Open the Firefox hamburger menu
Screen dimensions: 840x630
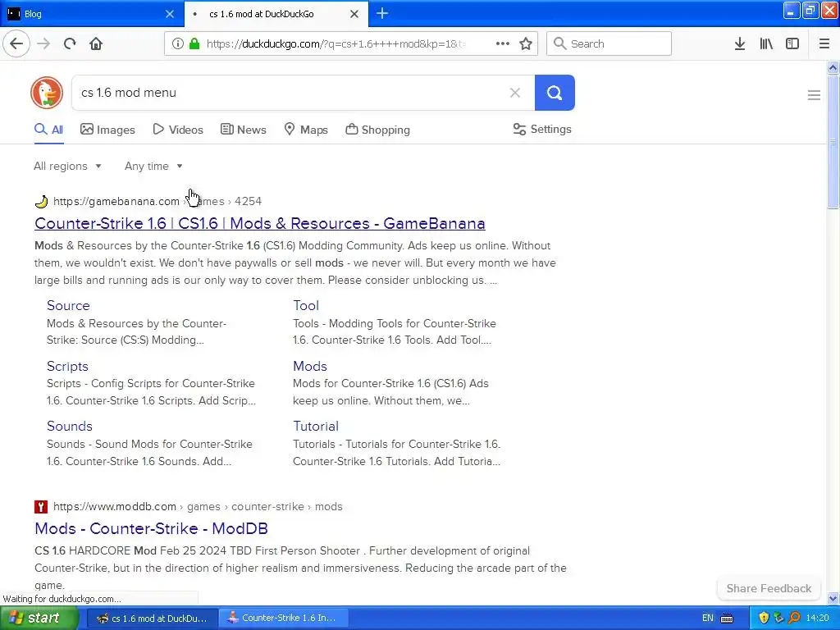pyautogui.click(x=824, y=43)
